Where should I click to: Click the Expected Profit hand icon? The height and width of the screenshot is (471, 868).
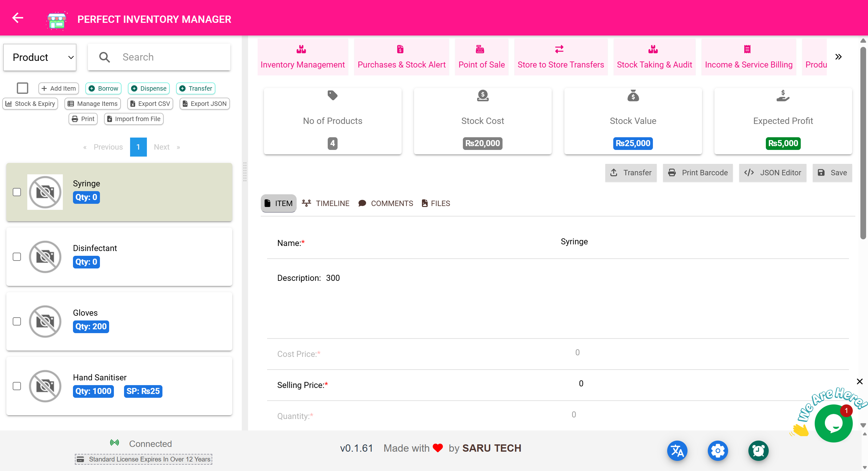click(783, 96)
